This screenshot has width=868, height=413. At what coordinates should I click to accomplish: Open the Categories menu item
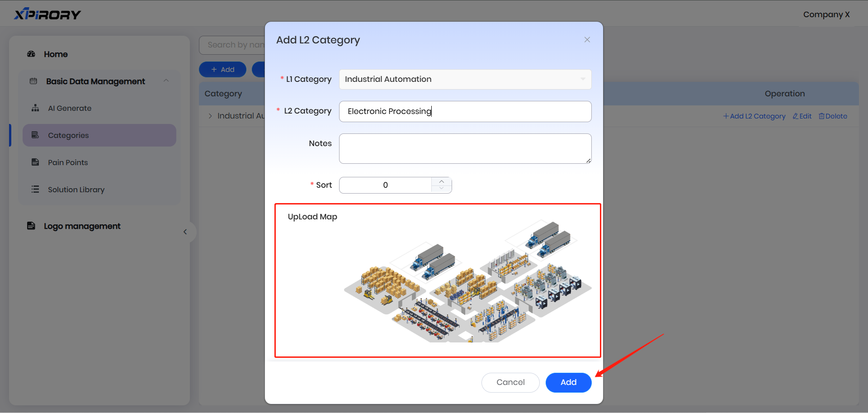point(68,135)
